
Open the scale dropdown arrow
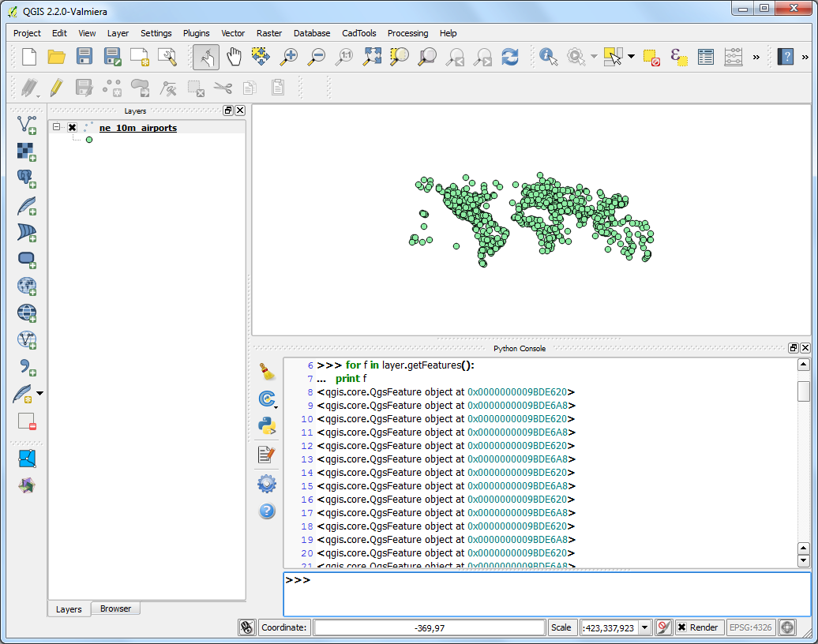[645, 627]
